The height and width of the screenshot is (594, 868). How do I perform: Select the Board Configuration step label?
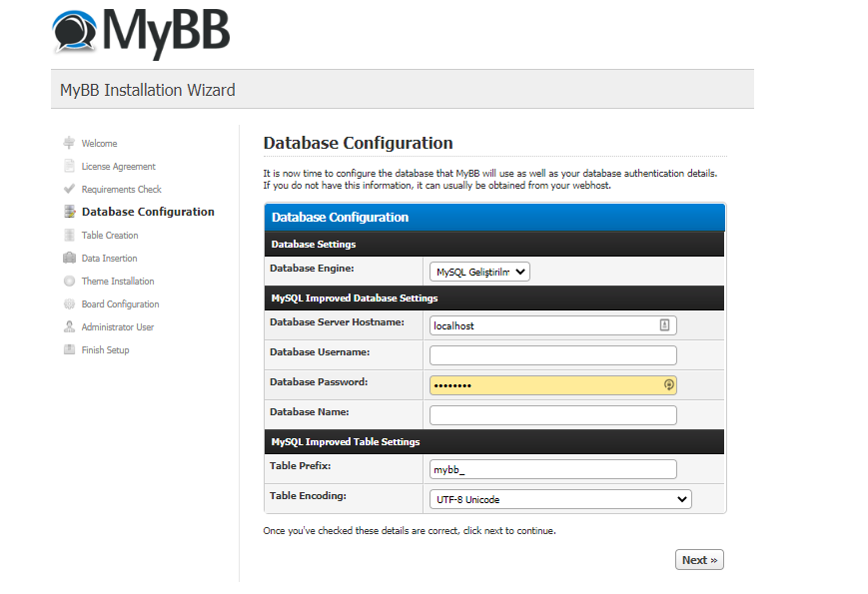tap(120, 304)
